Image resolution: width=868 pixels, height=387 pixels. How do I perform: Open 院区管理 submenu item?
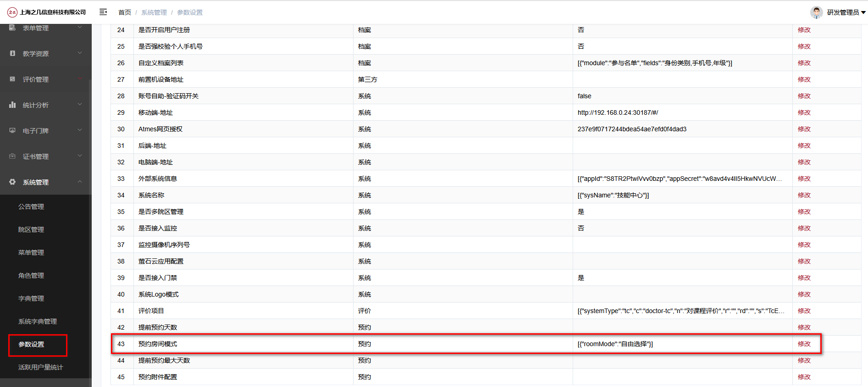point(31,230)
